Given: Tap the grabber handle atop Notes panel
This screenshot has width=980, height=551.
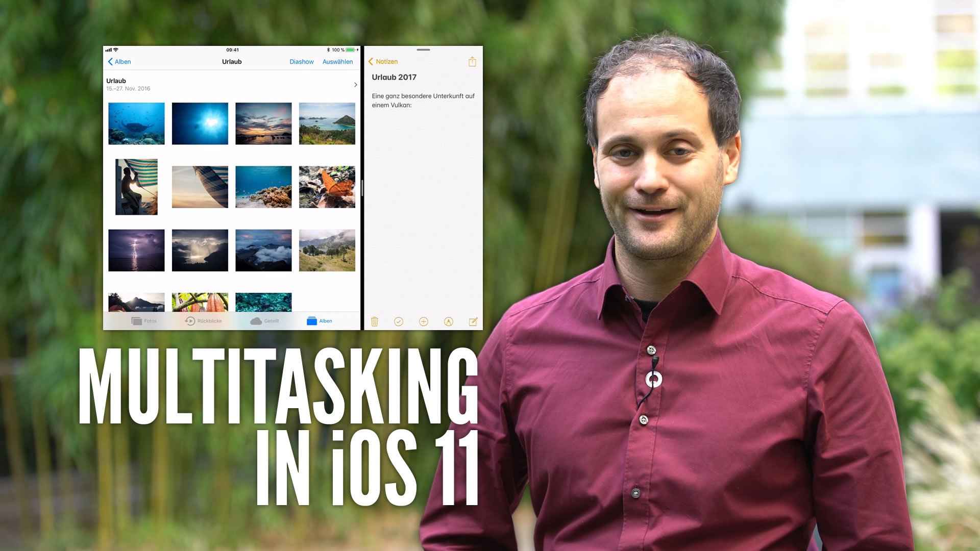Looking at the screenshot, I should click(x=423, y=50).
